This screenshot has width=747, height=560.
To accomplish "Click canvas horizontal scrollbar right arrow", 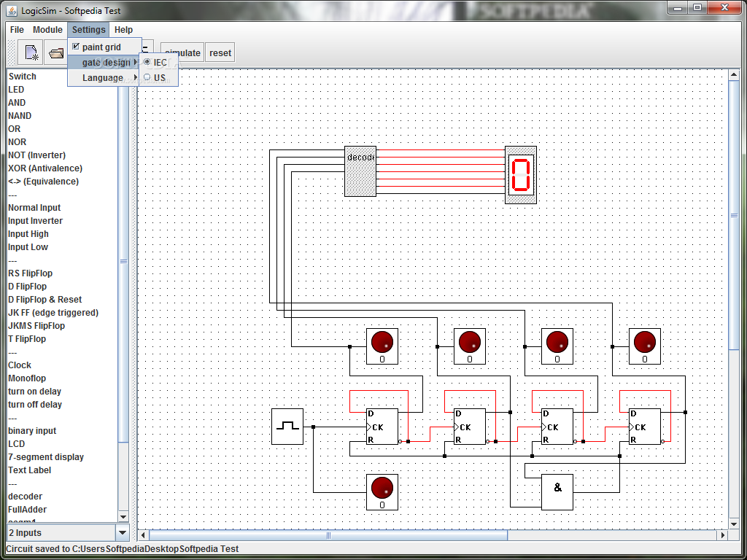I will click(x=723, y=535).
